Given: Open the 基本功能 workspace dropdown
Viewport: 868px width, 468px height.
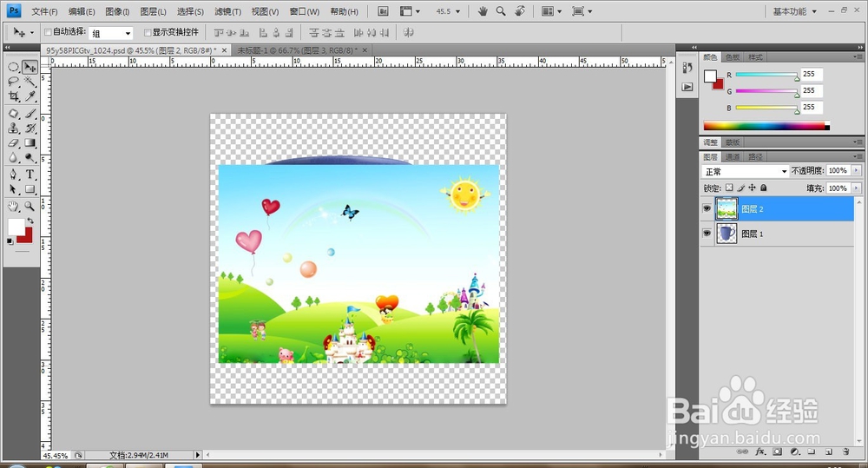Looking at the screenshot, I should 794,11.
